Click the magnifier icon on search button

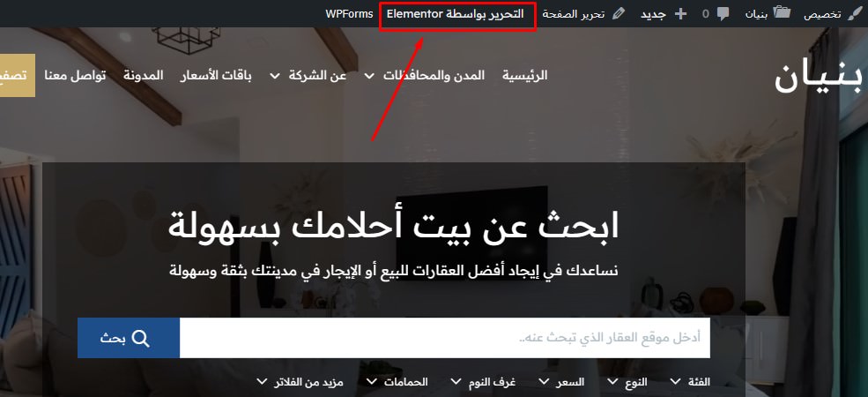coord(141,338)
